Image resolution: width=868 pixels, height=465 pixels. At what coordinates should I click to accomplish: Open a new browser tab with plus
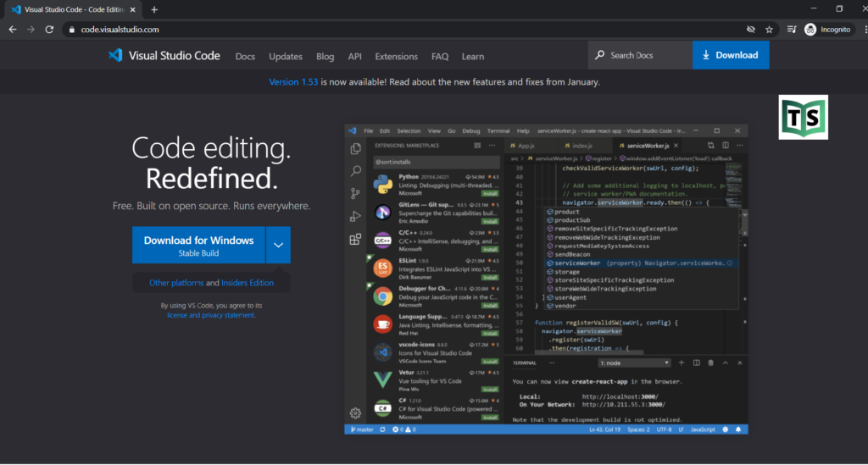tap(154, 9)
